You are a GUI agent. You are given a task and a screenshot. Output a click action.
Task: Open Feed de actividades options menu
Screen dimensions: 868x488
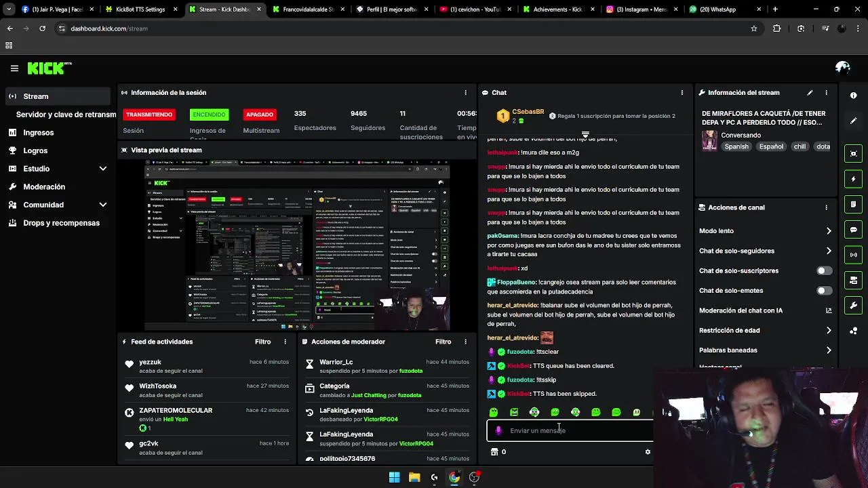(285, 342)
